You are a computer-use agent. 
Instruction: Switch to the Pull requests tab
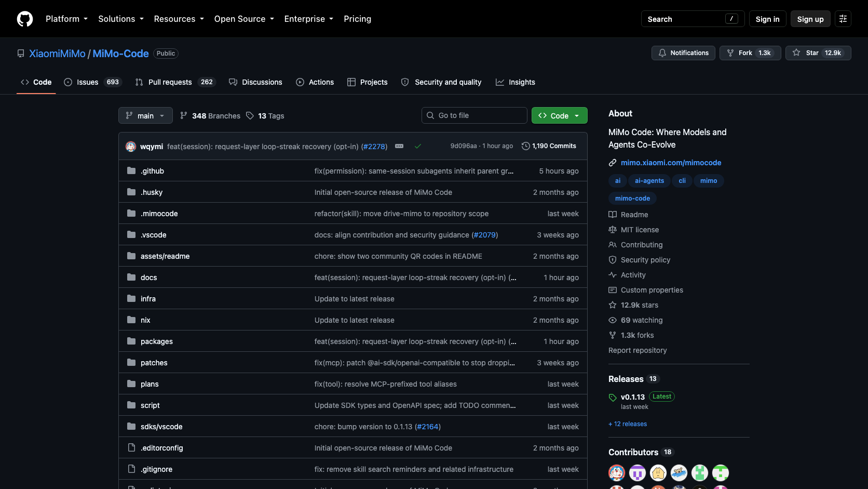(x=175, y=82)
